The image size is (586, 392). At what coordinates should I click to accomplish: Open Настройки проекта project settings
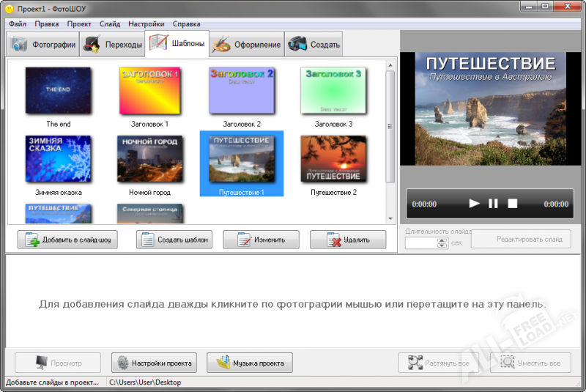(154, 363)
